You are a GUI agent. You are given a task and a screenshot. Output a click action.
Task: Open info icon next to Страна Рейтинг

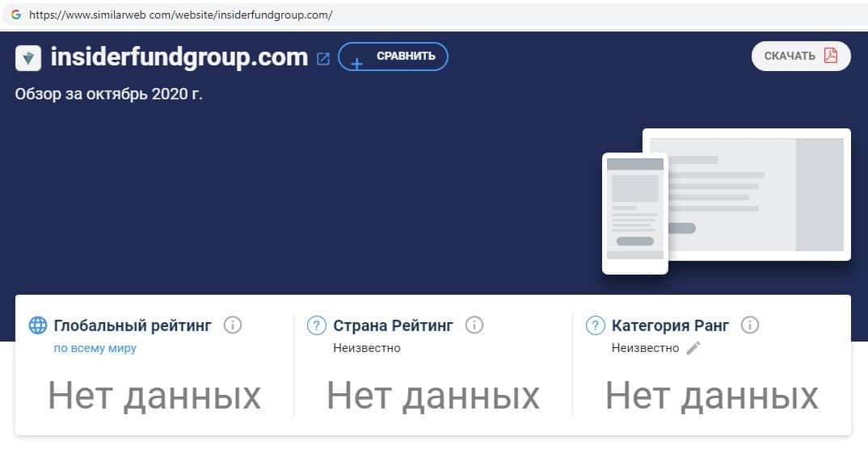point(474,325)
